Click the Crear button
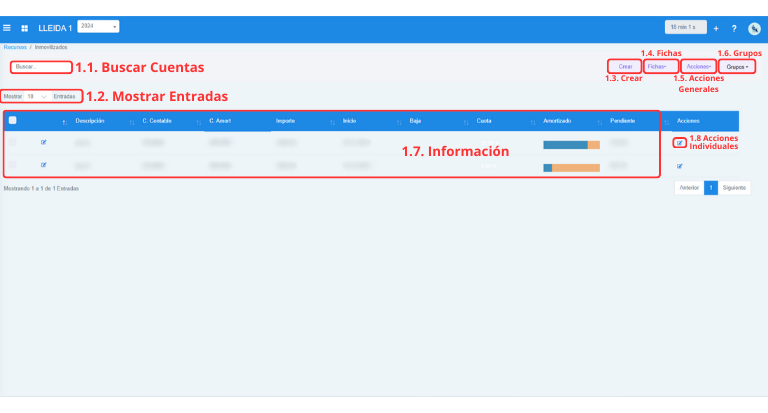The width and height of the screenshot is (768, 413). (x=625, y=67)
